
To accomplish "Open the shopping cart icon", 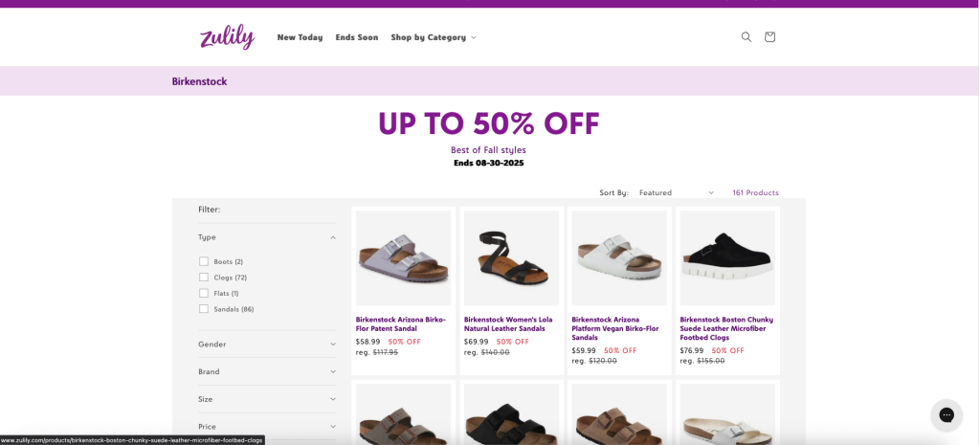I will click(x=769, y=37).
